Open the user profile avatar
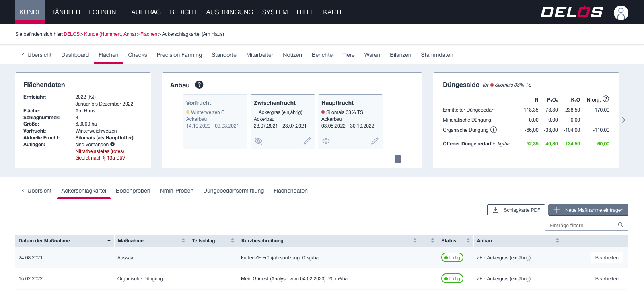The image size is (644, 290). pyautogui.click(x=621, y=12)
